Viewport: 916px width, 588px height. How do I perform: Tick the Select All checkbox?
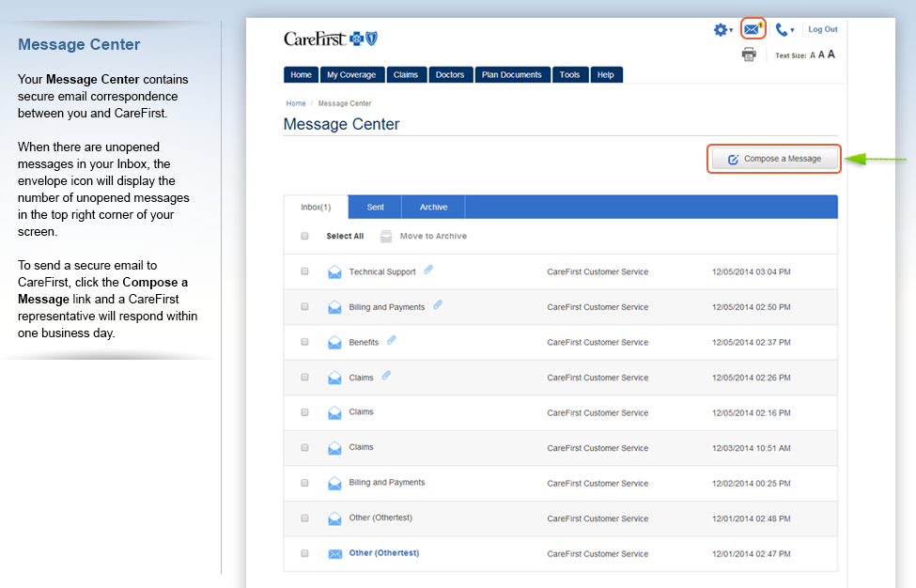click(x=304, y=236)
